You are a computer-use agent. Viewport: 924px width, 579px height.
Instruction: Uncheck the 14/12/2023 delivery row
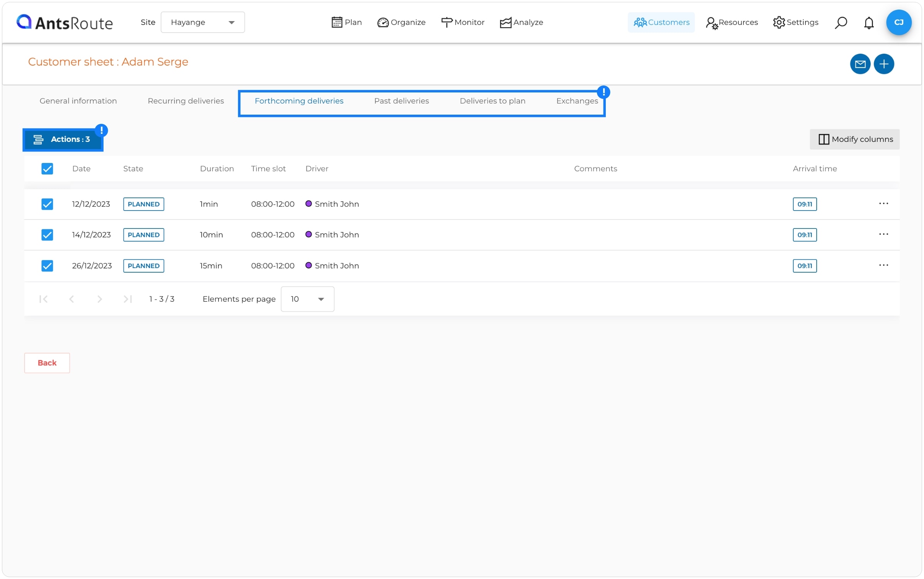pos(47,235)
